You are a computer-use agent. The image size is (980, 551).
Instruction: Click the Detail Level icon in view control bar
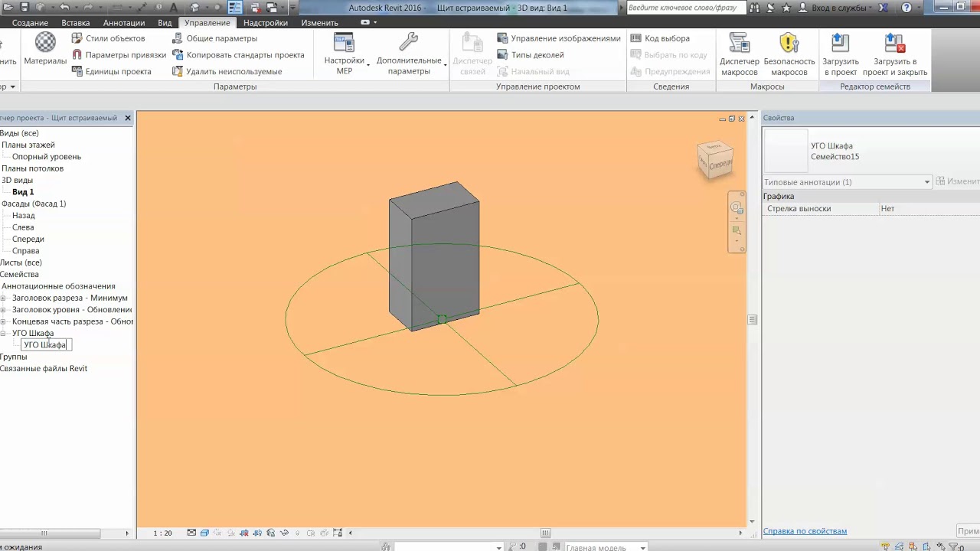(x=191, y=533)
